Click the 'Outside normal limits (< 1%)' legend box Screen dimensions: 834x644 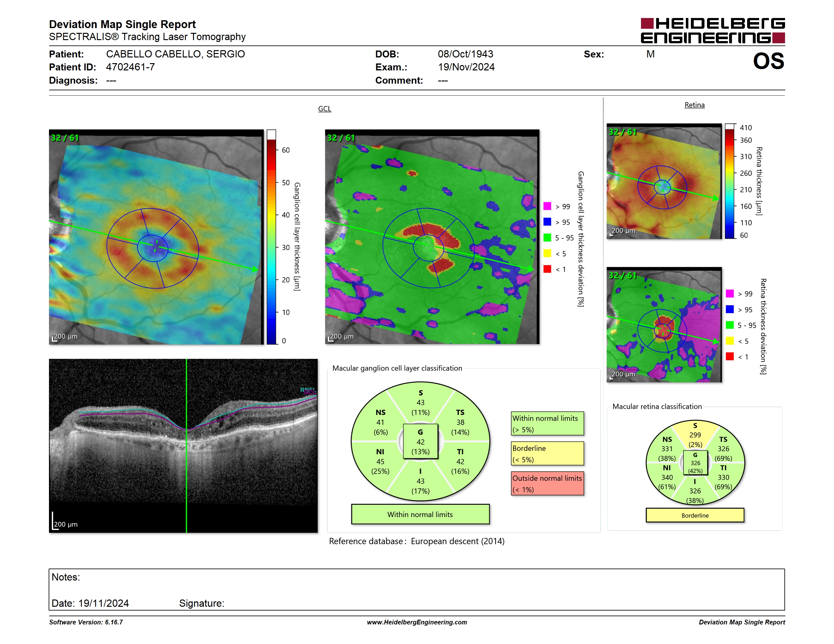pos(547,483)
